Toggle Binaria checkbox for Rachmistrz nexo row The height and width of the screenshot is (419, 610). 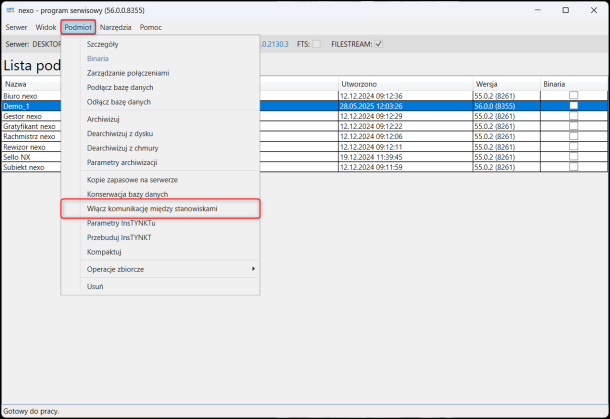tap(573, 136)
